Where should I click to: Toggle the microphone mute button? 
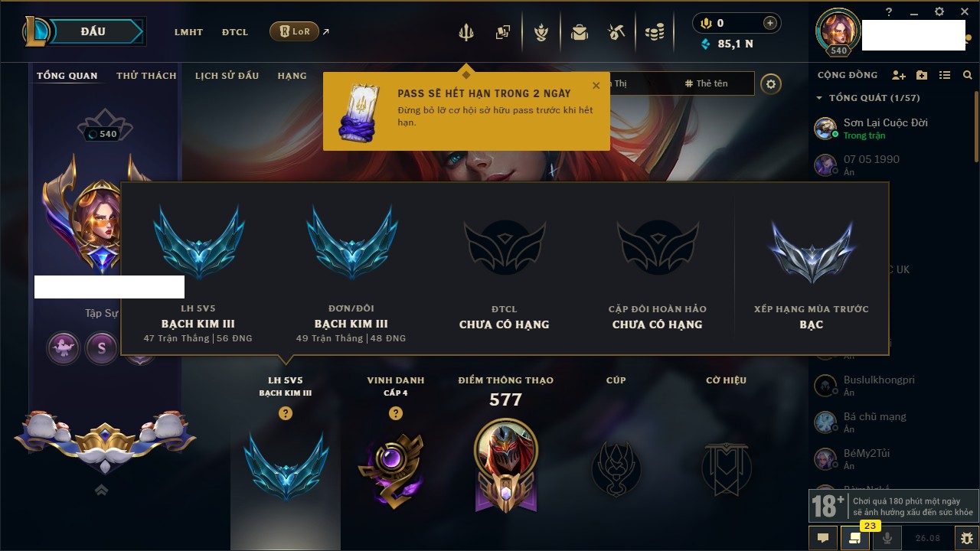pos(887,538)
